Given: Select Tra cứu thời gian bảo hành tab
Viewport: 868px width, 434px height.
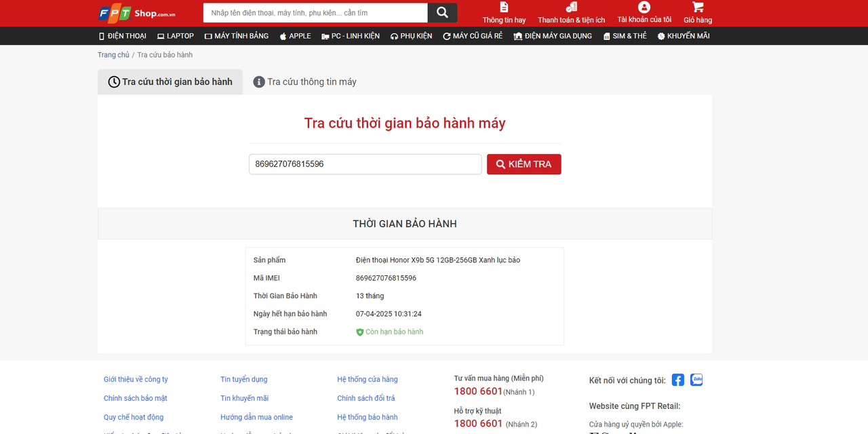Looking at the screenshot, I should point(170,82).
